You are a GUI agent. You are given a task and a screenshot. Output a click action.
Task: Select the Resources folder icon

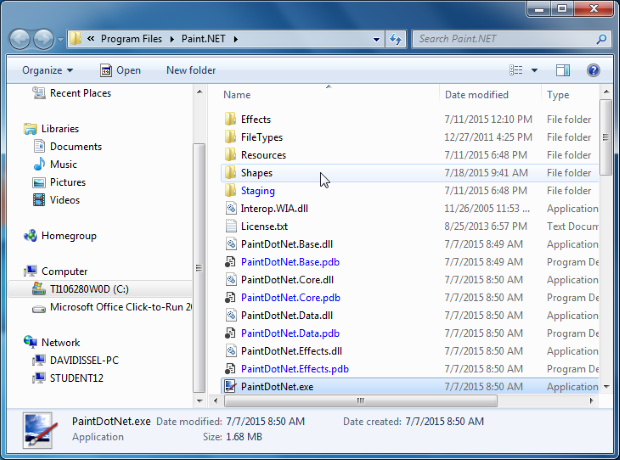pos(231,155)
